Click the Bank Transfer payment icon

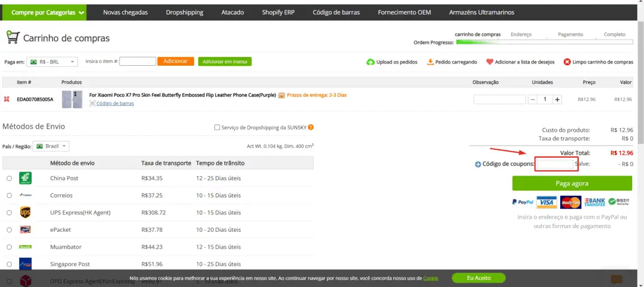(x=595, y=202)
